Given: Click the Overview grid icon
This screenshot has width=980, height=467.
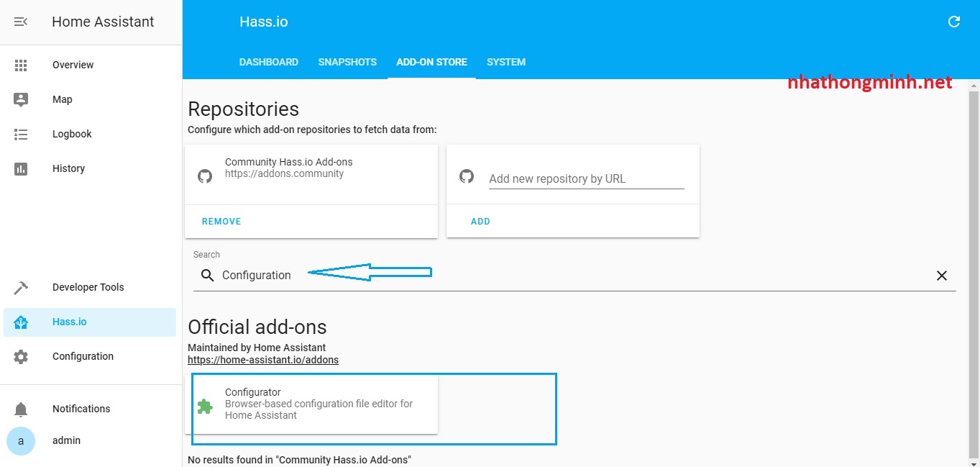Looking at the screenshot, I should click(21, 65).
